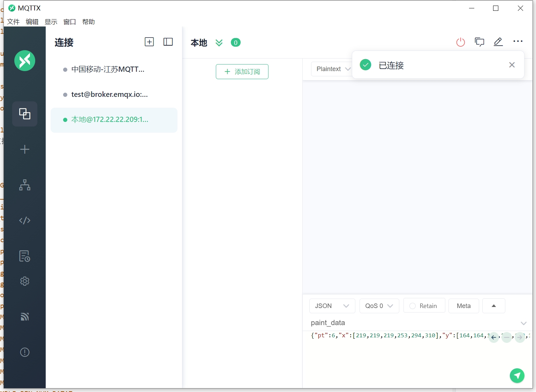Create a new connection via sidebar plus icon

(x=25, y=149)
